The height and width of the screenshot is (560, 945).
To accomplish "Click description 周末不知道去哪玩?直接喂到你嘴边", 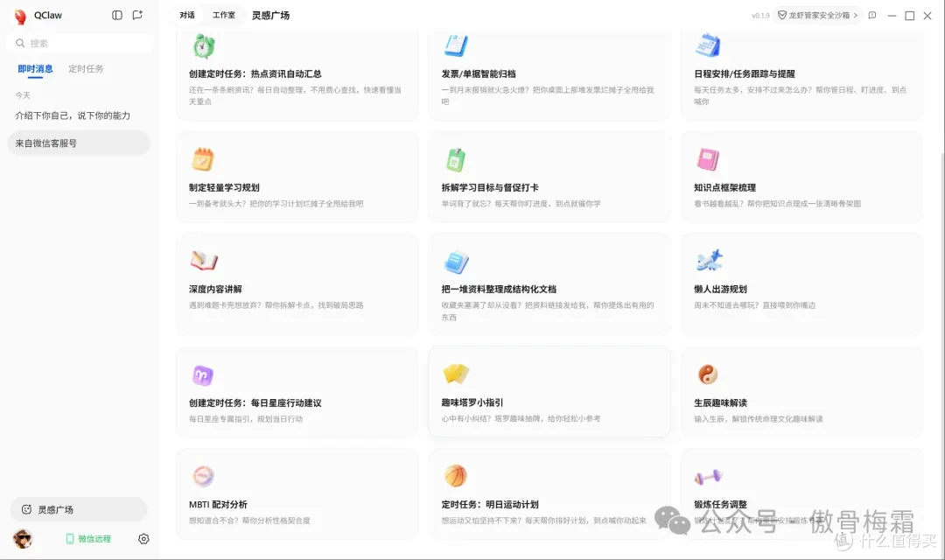I will pyautogui.click(x=754, y=305).
